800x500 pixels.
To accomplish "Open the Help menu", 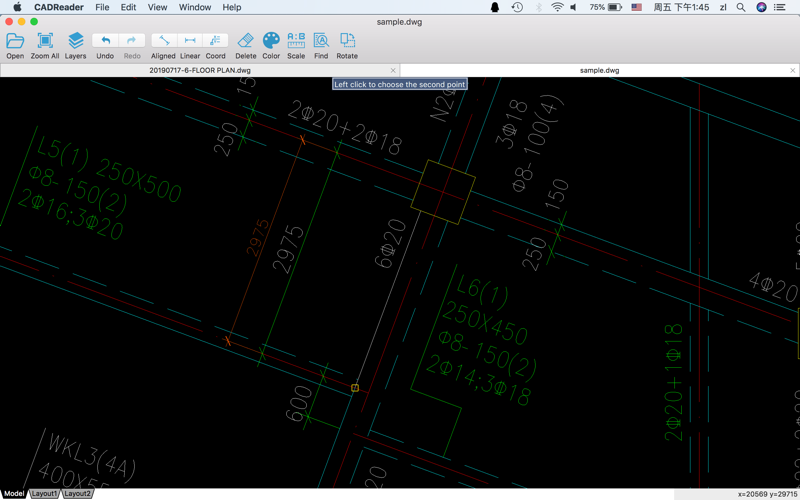I will click(x=232, y=7).
